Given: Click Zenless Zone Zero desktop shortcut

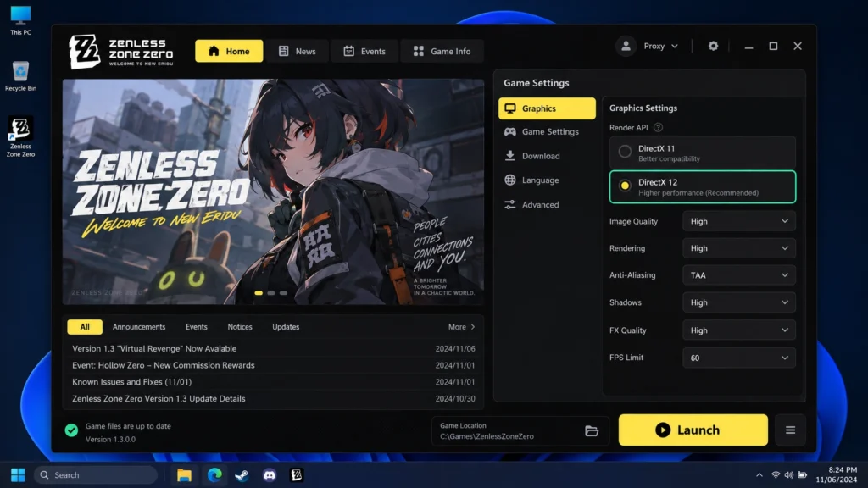Looking at the screenshot, I should (x=20, y=137).
